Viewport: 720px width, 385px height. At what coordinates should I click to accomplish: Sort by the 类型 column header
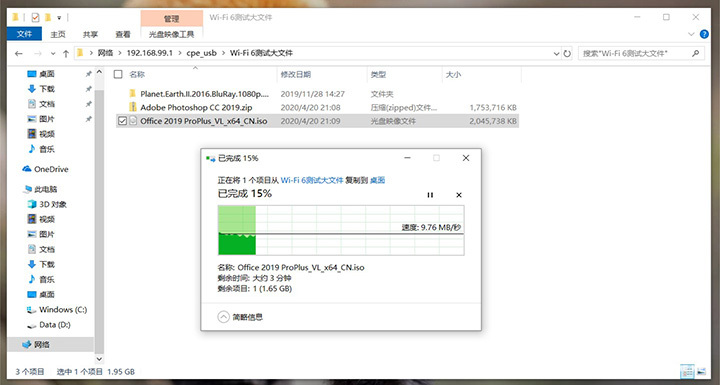(x=378, y=74)
